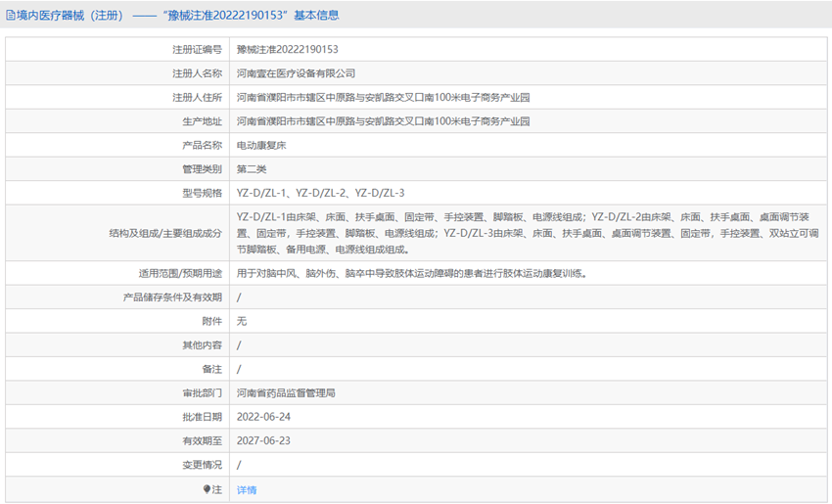Click the 产品储存条件及有效期 label
The width and height of the screenshot is (832, 504).
(172, 298)
